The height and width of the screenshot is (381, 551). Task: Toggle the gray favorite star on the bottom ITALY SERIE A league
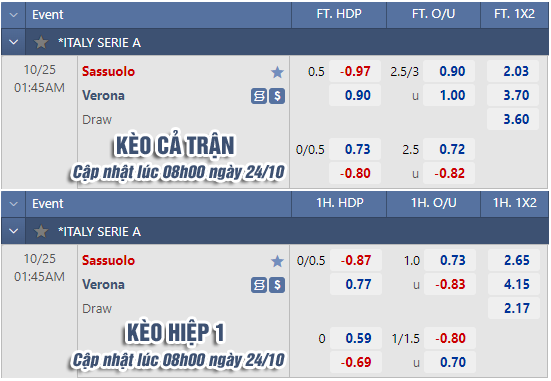(x=41, y=232)
